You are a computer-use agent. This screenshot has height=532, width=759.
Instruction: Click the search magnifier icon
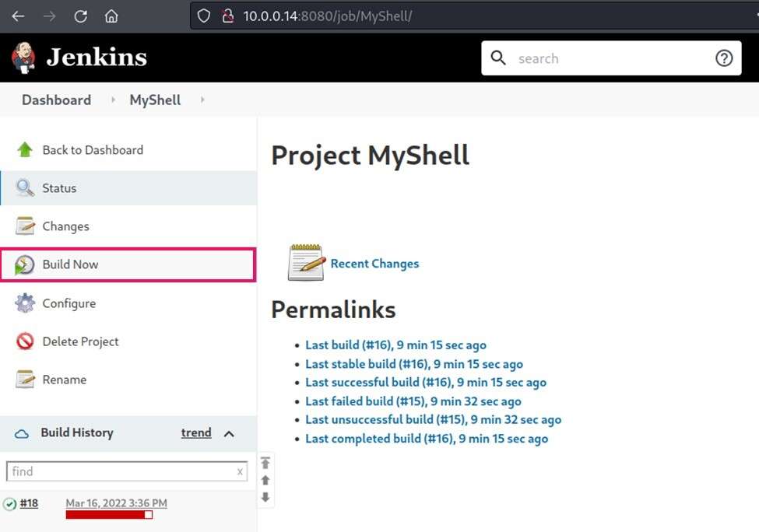(x=498, y=58)
